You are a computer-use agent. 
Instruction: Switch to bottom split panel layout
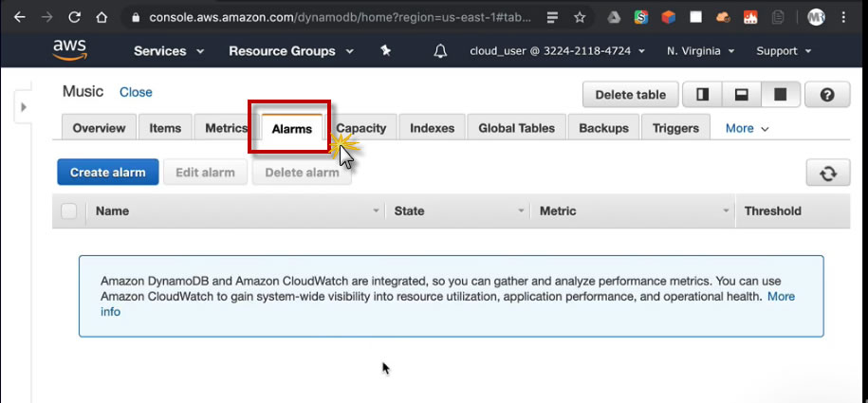tap(741, 94)
